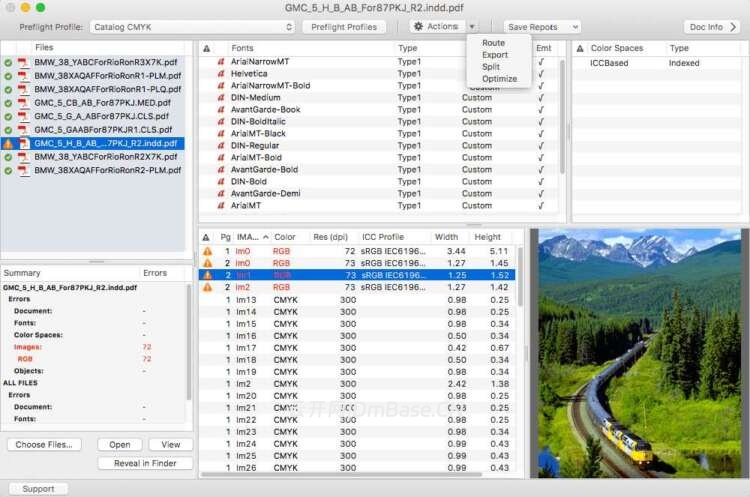Choose Optimize from Actions menu
Image resolution: width=750 pixels, height=497 pixels.
coord(499,79)
